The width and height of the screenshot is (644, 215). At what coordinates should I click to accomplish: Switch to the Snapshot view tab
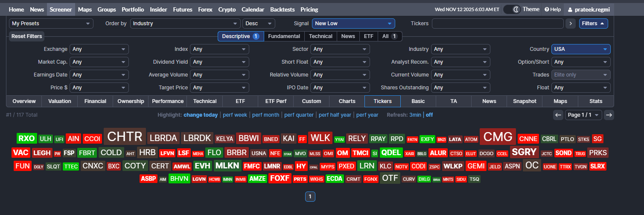coord(525,101)
